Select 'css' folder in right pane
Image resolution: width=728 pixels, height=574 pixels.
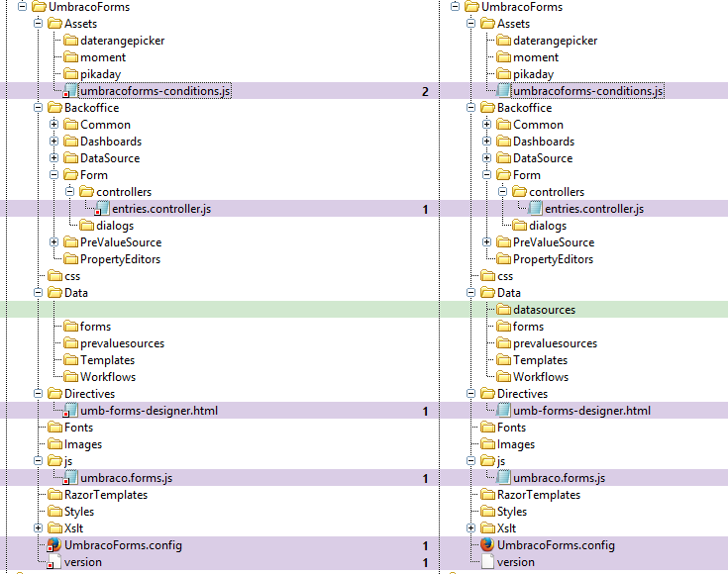click(505, 276)
